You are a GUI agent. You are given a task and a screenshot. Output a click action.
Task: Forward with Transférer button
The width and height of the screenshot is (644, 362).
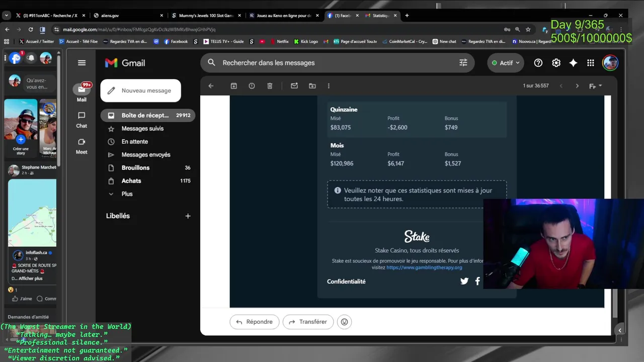tap(308, 322)
